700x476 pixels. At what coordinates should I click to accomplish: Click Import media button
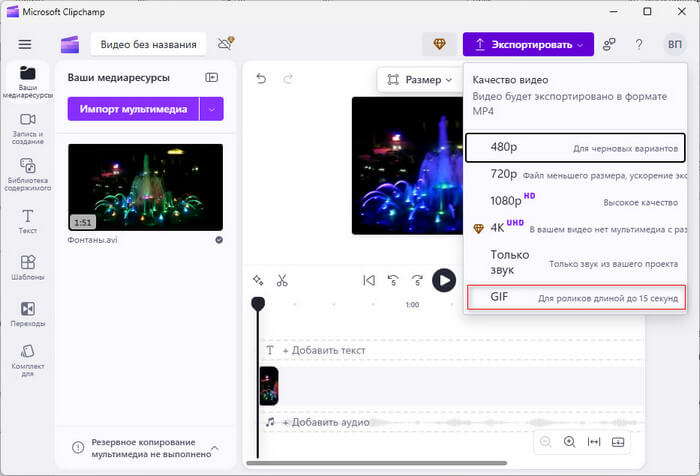pos(133,109)
